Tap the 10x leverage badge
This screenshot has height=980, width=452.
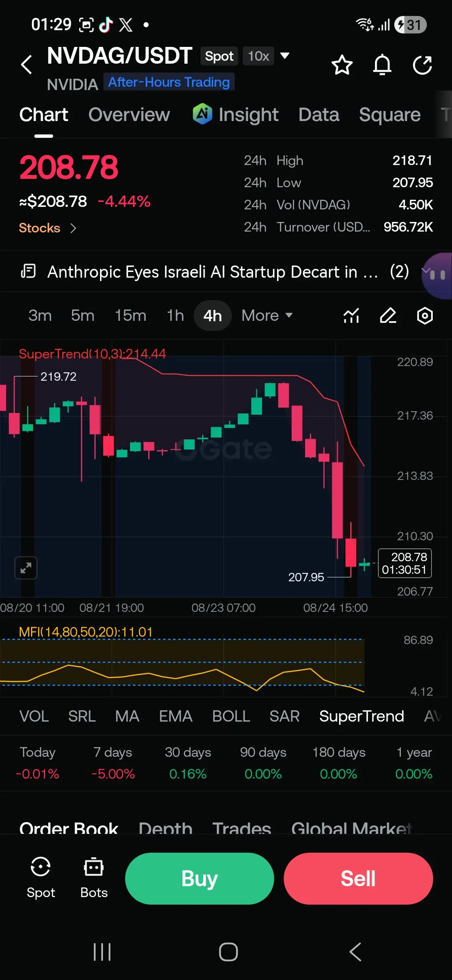pos(258,56)
